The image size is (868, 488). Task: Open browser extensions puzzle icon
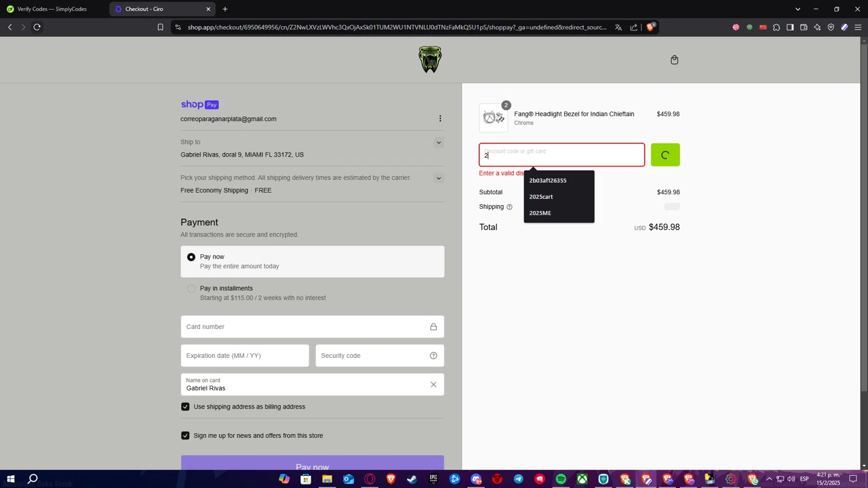tap(777, 27)
